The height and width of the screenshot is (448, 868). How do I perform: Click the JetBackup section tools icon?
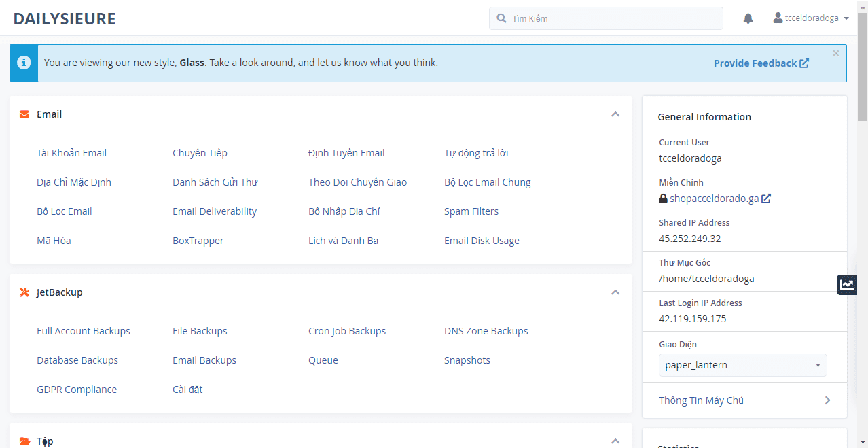(24, 292)
